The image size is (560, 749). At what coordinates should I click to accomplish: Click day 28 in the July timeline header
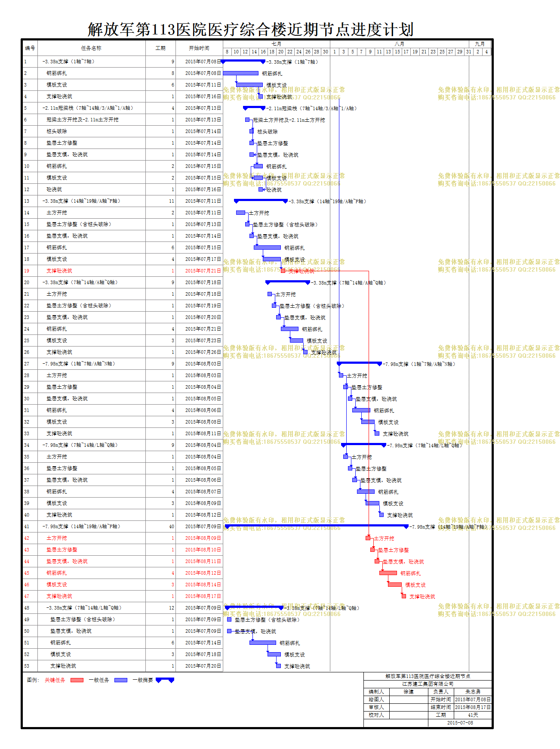(x=317, y=52)
